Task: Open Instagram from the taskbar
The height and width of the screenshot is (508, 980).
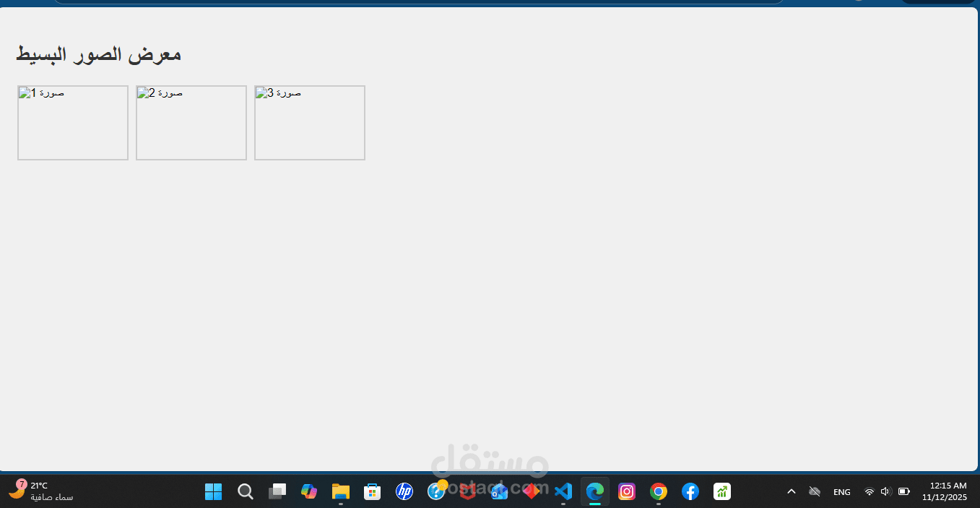Action: pos(627,491)
